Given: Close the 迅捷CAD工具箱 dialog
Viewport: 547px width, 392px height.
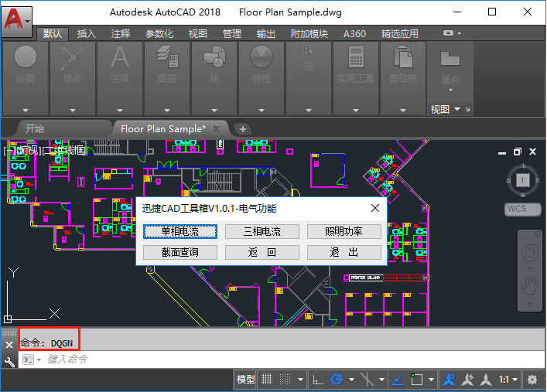Looking at the screenshot, I should tap(375, 208).
